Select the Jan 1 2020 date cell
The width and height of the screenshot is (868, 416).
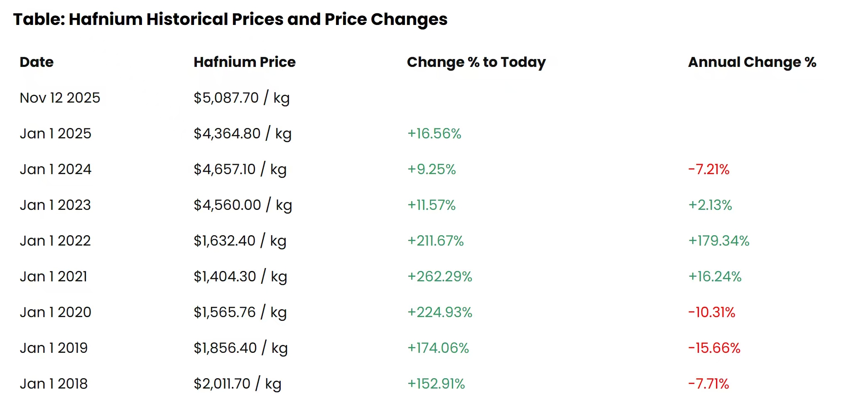click(55, 313)
